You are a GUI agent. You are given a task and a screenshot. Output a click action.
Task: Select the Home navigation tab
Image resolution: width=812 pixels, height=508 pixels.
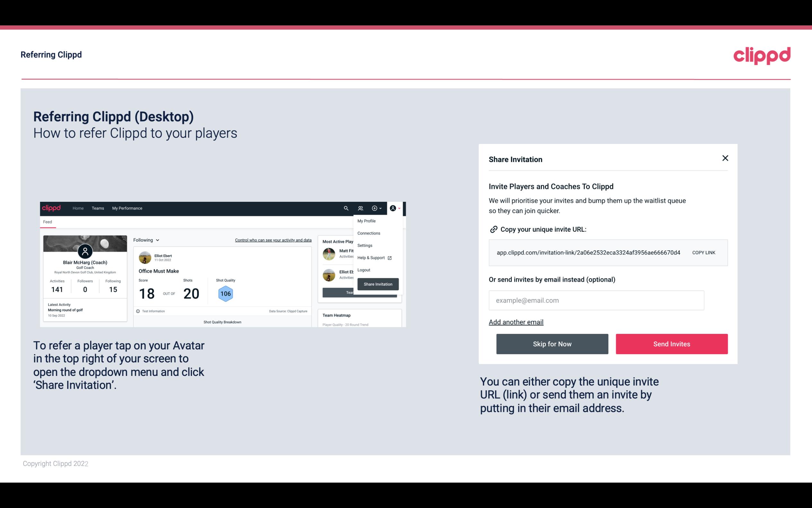(77, 208)
